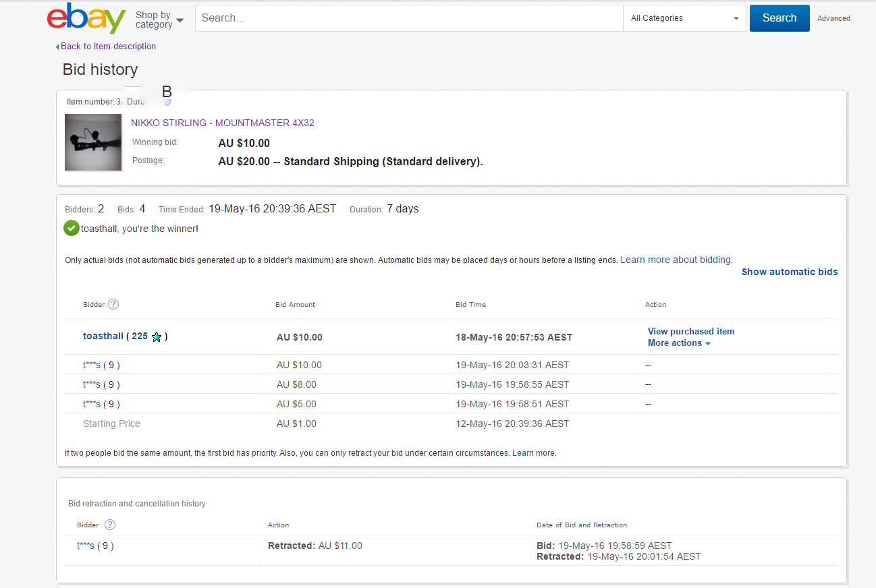876x588 pixels.
Task: Click Show automatic bids
Action: click(790, 272)
